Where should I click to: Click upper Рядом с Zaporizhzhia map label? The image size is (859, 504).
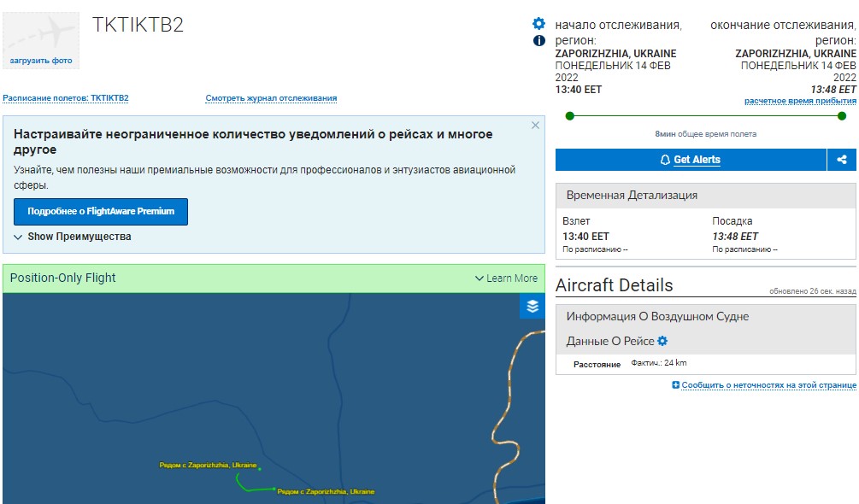coord(208,466)
